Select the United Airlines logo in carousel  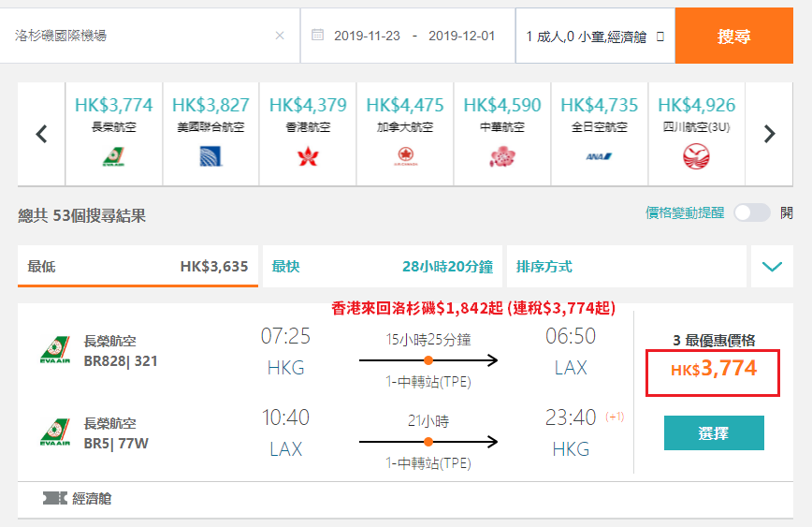(210, 156)
